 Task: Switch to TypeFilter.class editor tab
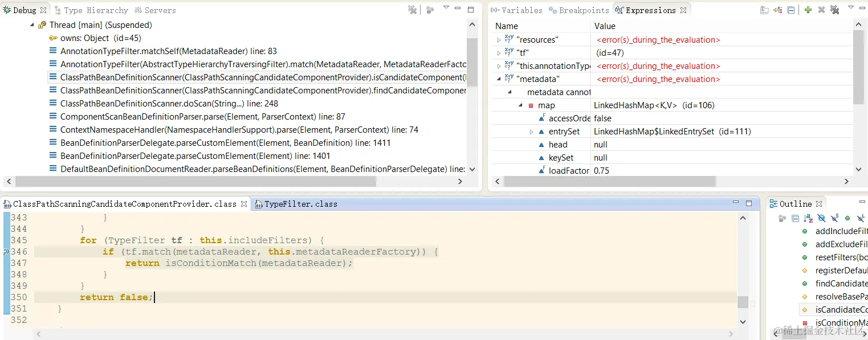coord(296,204)
